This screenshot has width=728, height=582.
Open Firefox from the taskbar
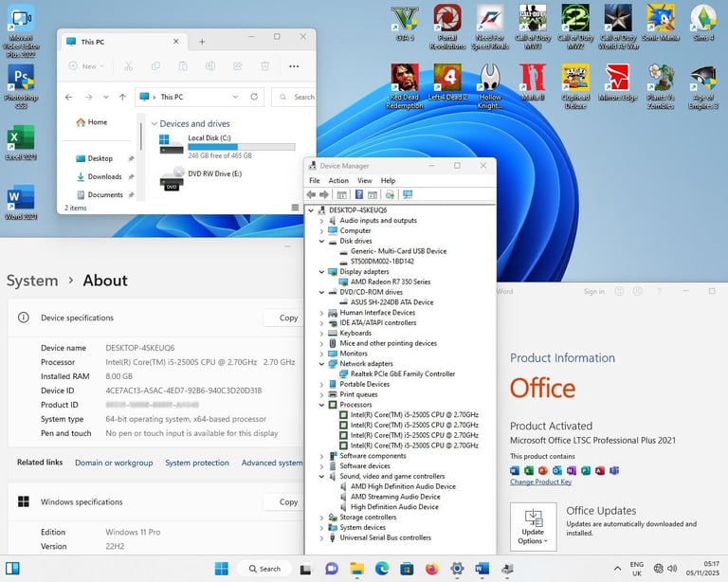(432, 569)
